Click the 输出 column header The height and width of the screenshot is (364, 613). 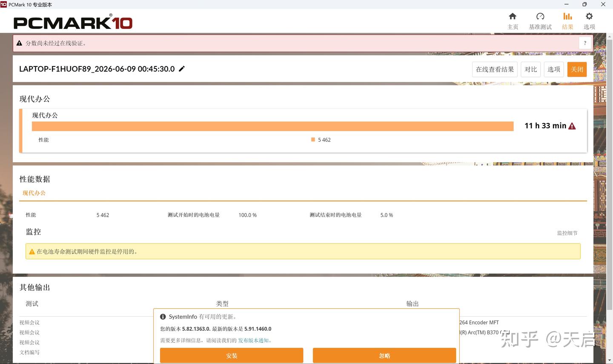pyautogui.click(x=412, y=304)
